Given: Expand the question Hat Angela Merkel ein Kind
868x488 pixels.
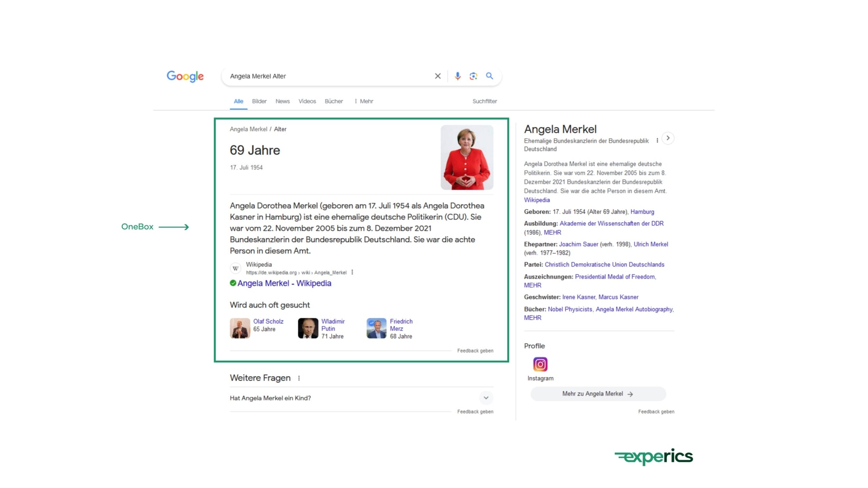Looking at the screenshot, I should coord(486,398).
